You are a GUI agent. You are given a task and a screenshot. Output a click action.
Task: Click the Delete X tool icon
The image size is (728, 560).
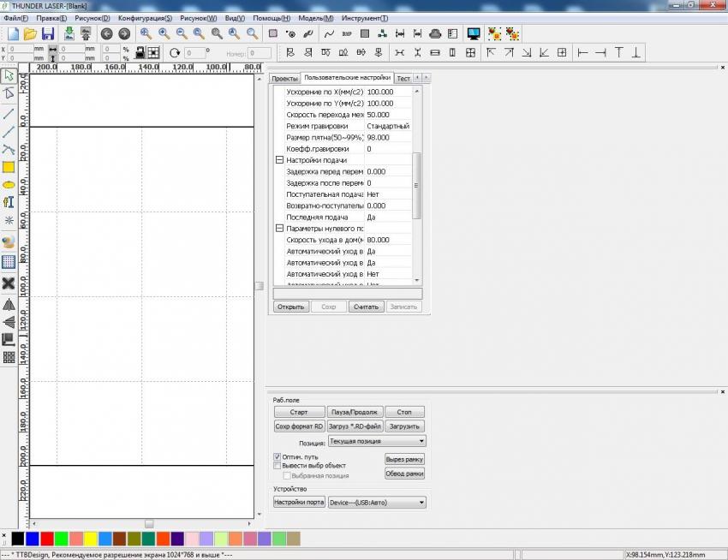click(9, 283)
